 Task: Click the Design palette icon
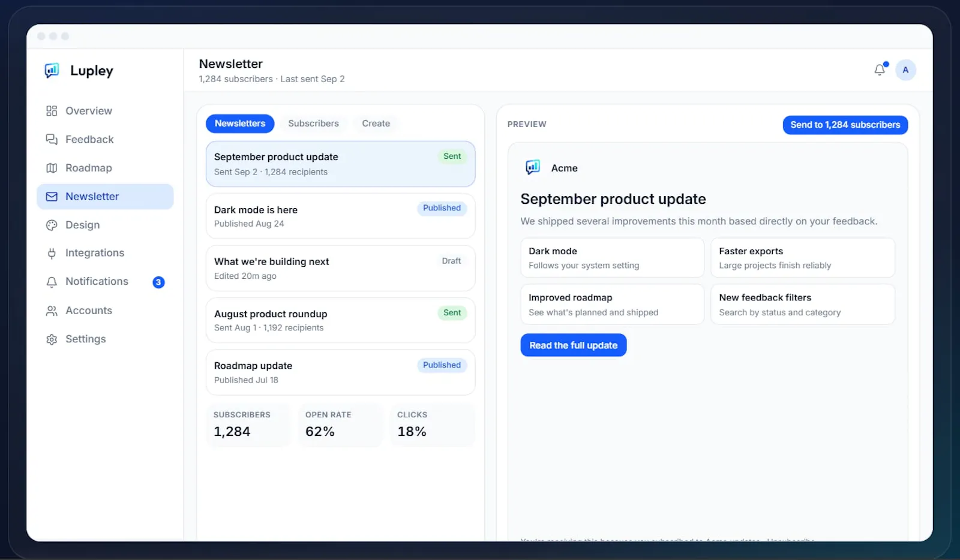52,225
